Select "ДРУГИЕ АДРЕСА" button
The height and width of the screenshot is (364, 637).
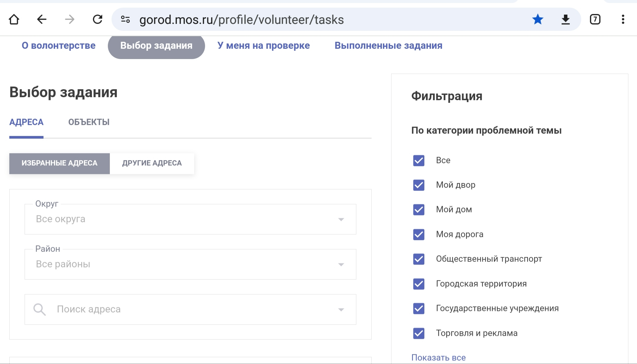(152, 163)
